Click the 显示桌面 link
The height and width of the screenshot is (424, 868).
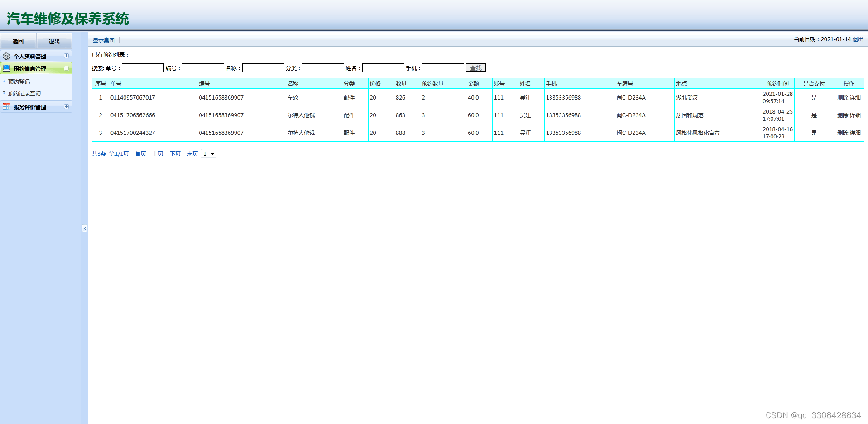coord(104,40)
